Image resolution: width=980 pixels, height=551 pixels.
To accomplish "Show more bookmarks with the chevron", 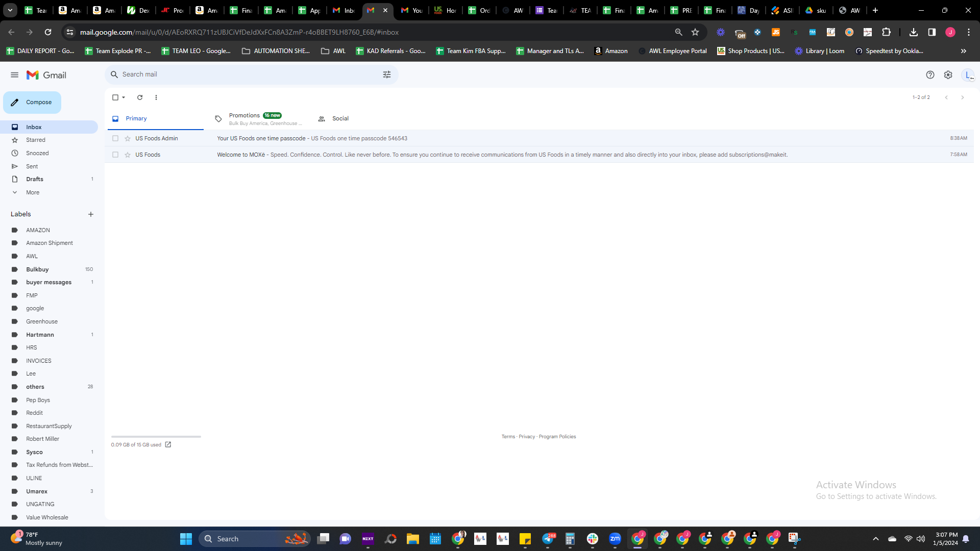I will point(964,51).
